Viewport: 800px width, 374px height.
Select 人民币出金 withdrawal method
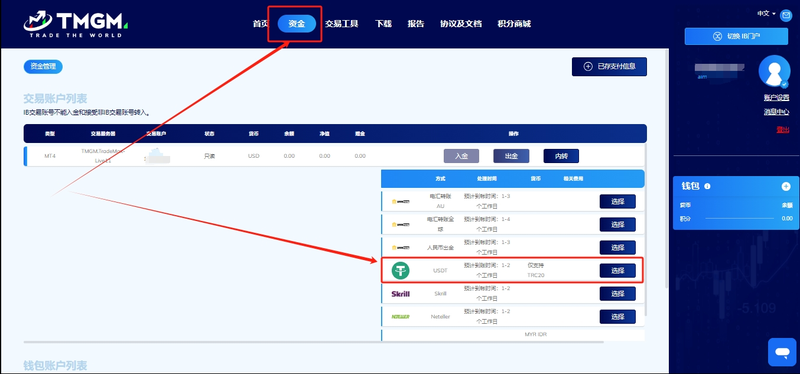point(617,247)
